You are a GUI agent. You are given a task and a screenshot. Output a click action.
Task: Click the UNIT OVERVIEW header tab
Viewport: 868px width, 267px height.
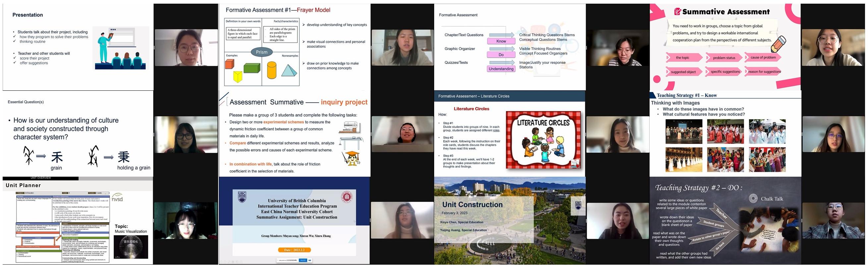click(x=40, y=178)
